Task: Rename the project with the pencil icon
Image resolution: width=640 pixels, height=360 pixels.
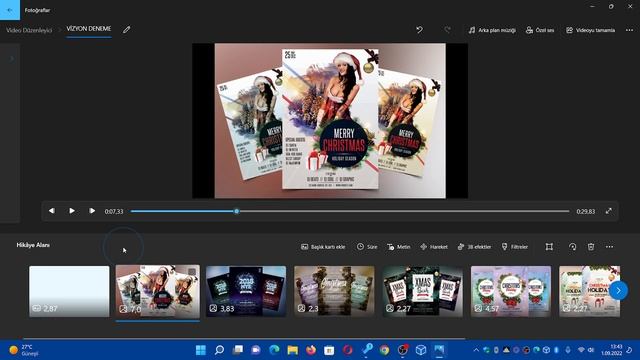Action: 127,29
